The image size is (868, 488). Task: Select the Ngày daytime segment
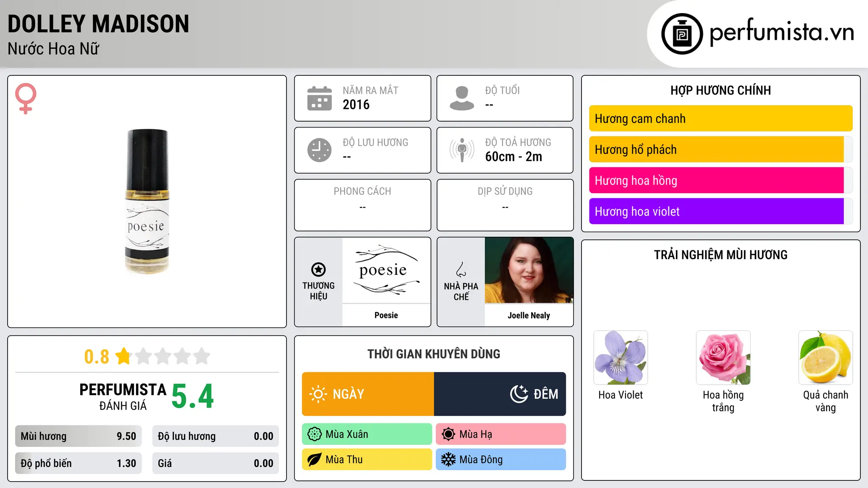click(x=368, y=394)
